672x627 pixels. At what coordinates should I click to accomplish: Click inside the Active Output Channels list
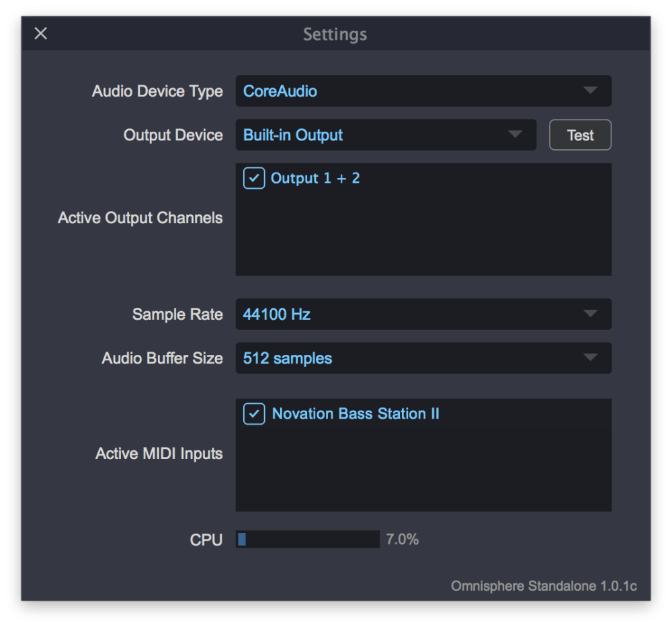[x=423, y=235]
